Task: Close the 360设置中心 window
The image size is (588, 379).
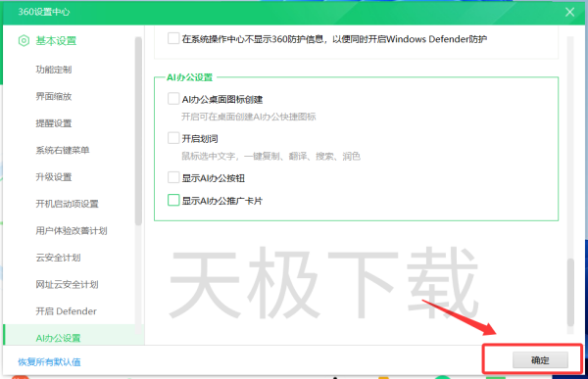Action: click(569, 12)
